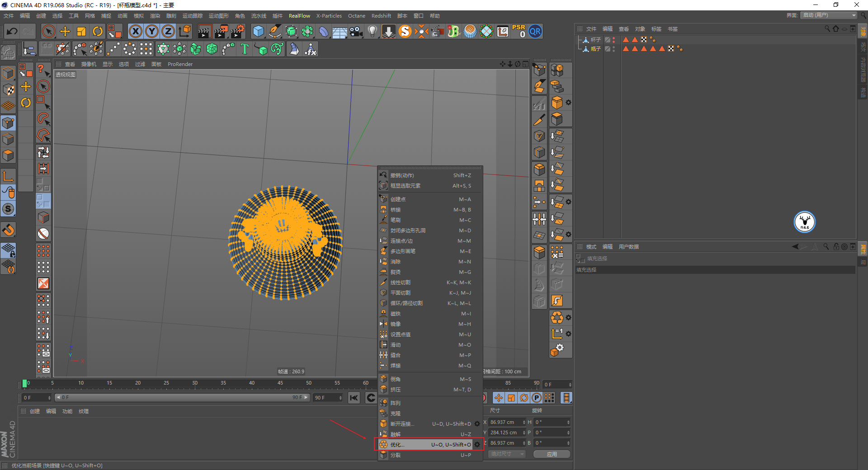The image size is (868, 470).
Task: Add a Cube primitive object
Action: coord(258,31)
